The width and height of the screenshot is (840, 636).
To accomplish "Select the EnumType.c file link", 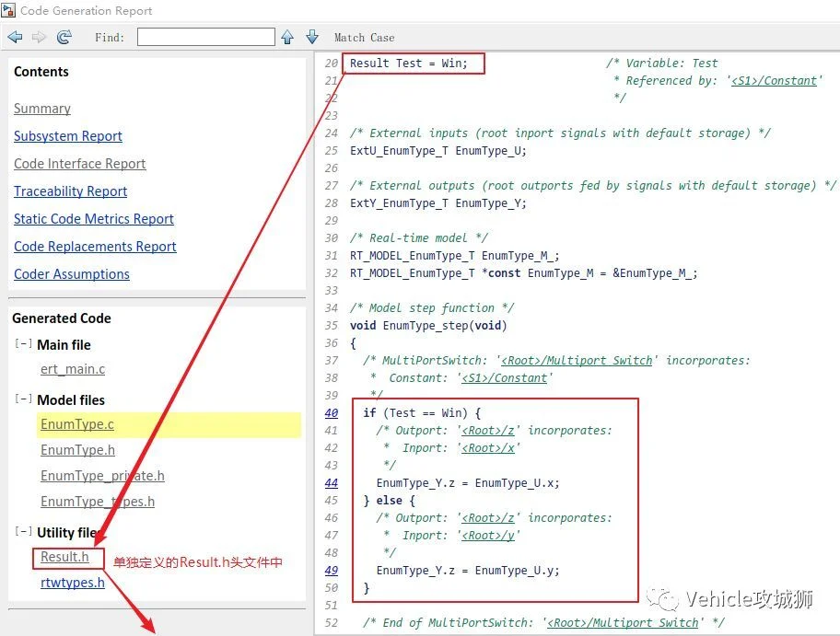I will 77,424.
